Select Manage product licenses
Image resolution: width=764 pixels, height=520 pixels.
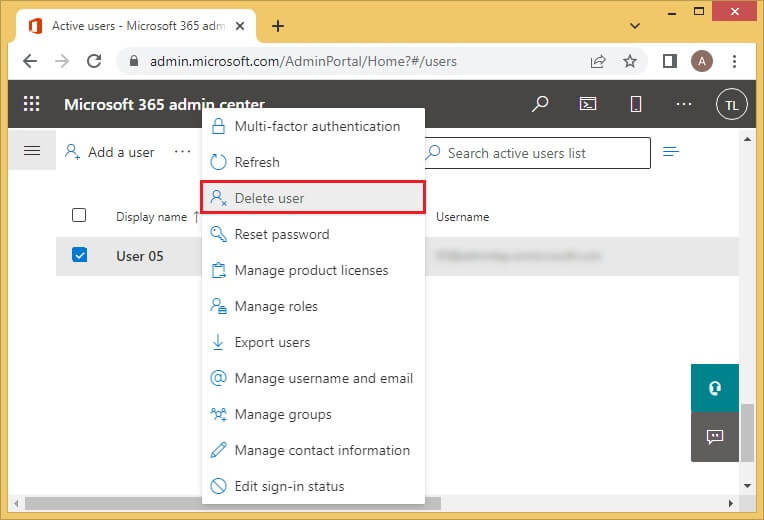point(313,270)
